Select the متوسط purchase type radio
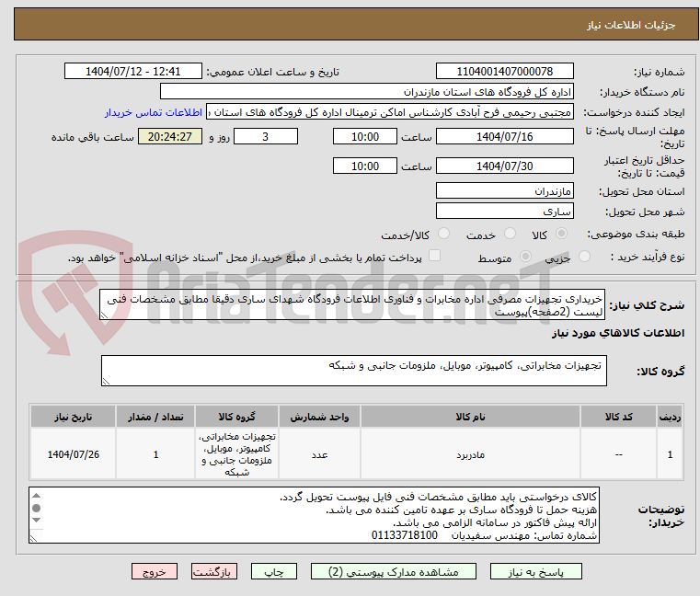700x596 pixels. [x=525, y=257]
